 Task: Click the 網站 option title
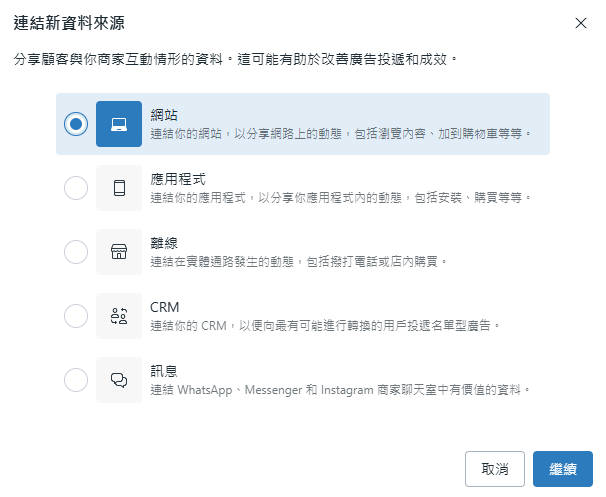(x=164, y=115)
